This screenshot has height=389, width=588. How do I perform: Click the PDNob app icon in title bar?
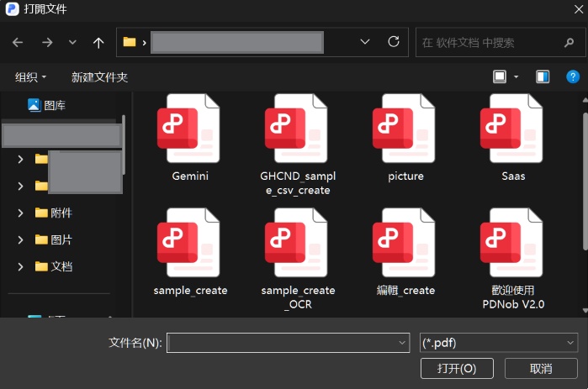(12, 8)
